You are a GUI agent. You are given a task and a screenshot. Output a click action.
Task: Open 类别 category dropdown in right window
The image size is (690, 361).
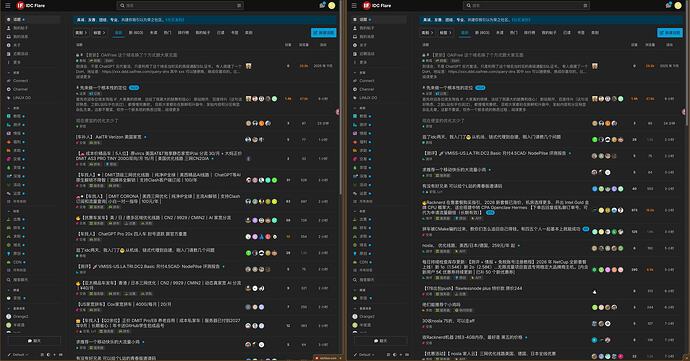pyautogui.click(x=427, y=33)
